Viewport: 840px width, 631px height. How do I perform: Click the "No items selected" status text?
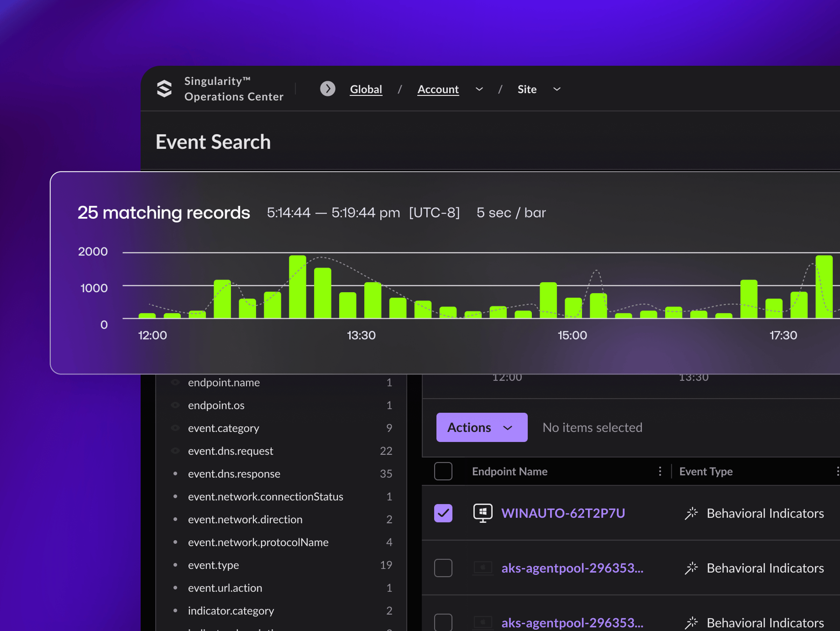tap(592, 427)
